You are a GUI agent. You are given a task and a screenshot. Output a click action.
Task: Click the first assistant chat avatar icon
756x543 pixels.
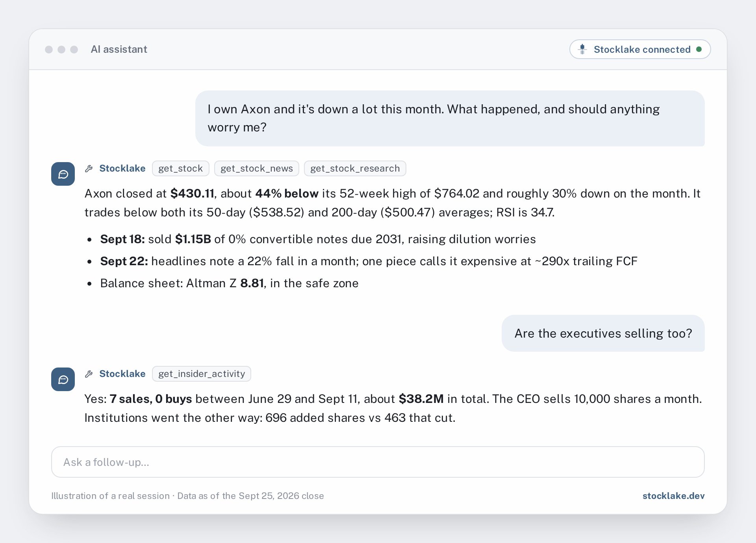point(63,174)
